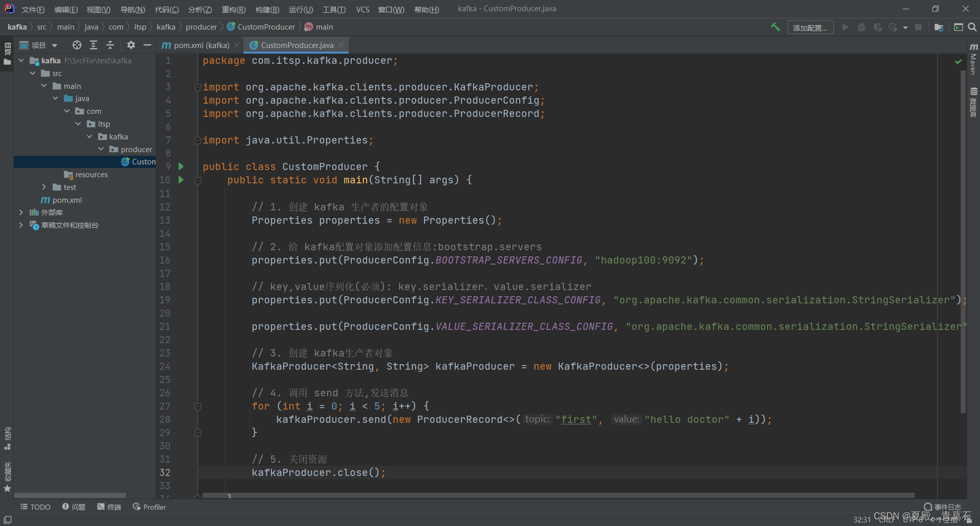Click Collapse All icon in project panel
This screenshot has height=526, width=980.
[x=110, y=45]
